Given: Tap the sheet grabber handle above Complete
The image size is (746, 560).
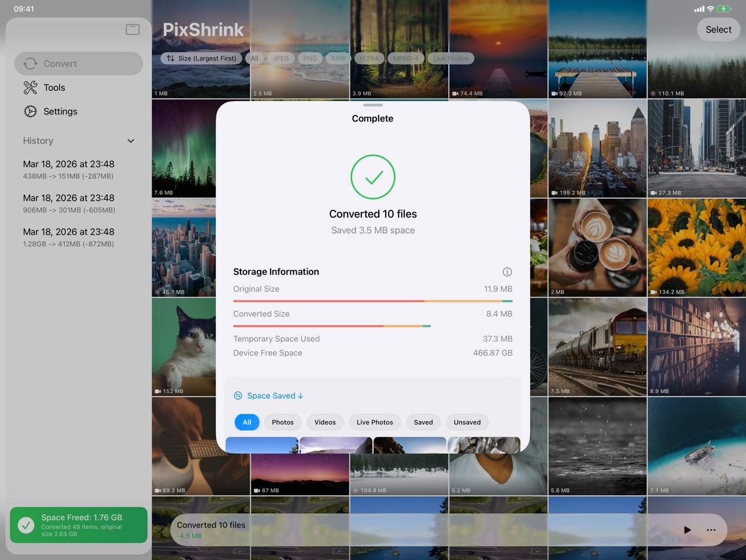Looking at the screenshot, I should tap(373, 105).
